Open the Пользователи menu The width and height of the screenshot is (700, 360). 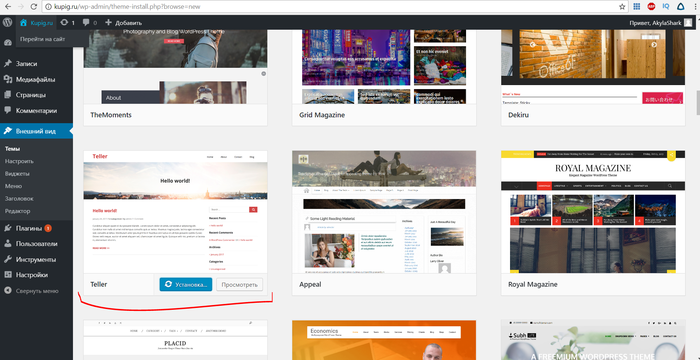(x=36, y=244)
